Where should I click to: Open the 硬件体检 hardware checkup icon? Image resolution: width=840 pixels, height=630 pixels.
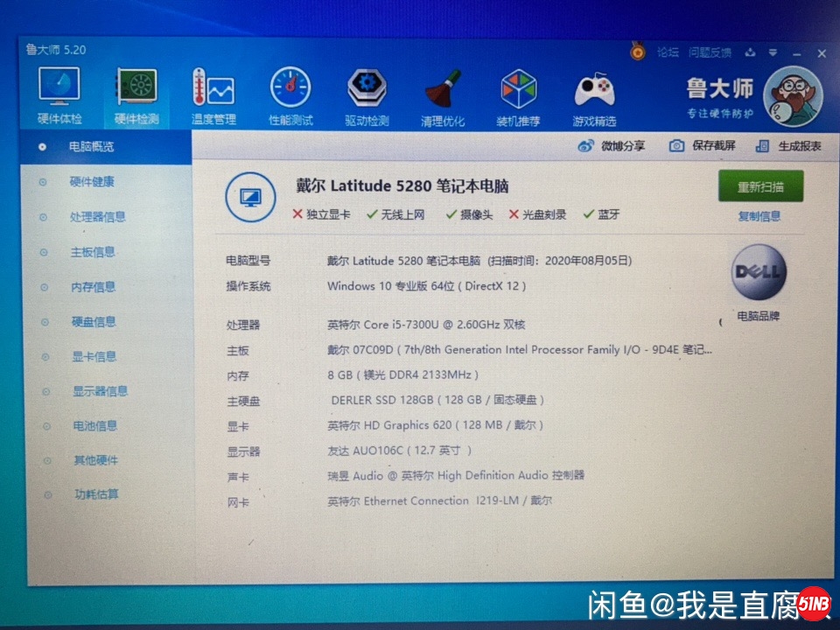click(x=59, y=89)
